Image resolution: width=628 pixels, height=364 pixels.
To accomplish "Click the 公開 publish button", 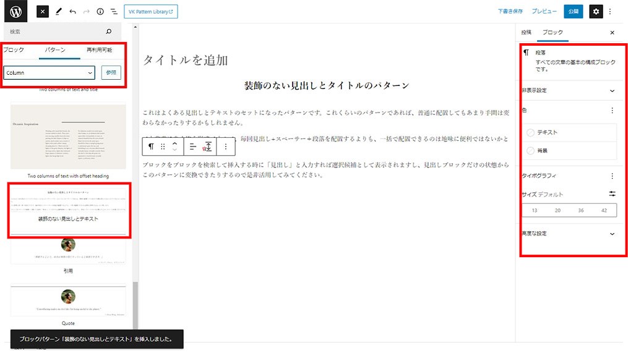I will coord(573,12).
